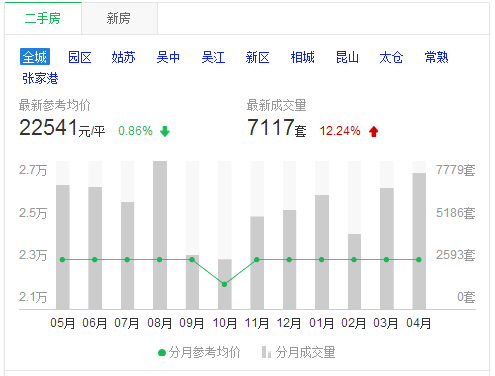Click the 22541 average price value
Viewport: 495px width, 376px height.
(49, 127)
